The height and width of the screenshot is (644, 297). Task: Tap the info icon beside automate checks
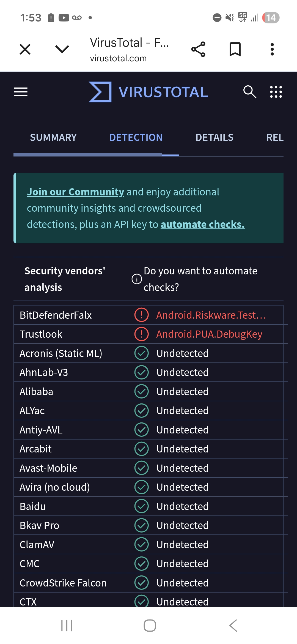137,279
